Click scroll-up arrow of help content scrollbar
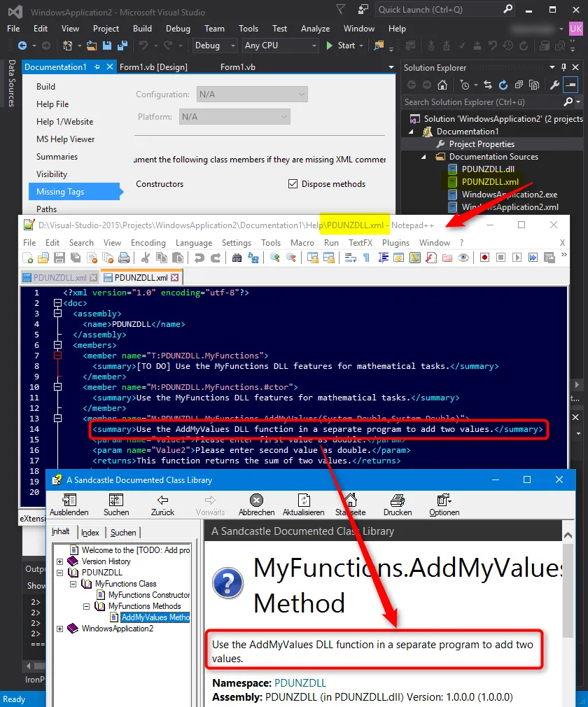588x707 pixels. [568, 535]
